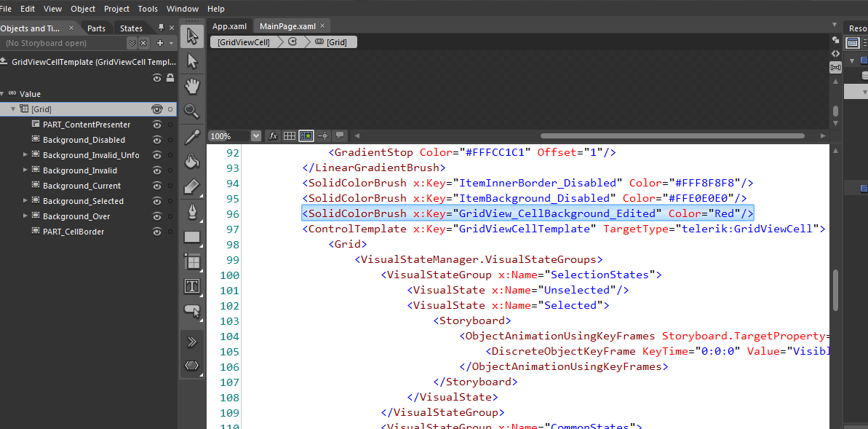This screenshot has height=429, width=868.
Task: Activate the Pan hand tool
Action: [192, 86]
